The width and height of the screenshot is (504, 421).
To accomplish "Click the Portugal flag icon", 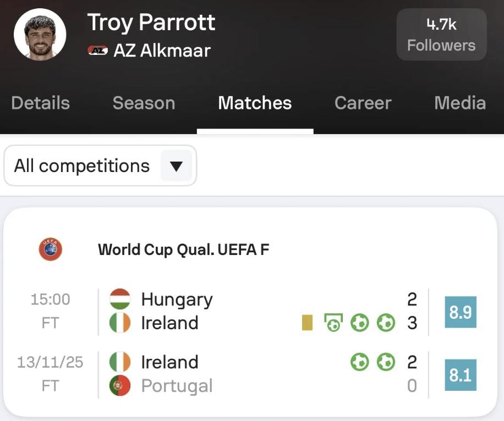I will click(120, 386).
